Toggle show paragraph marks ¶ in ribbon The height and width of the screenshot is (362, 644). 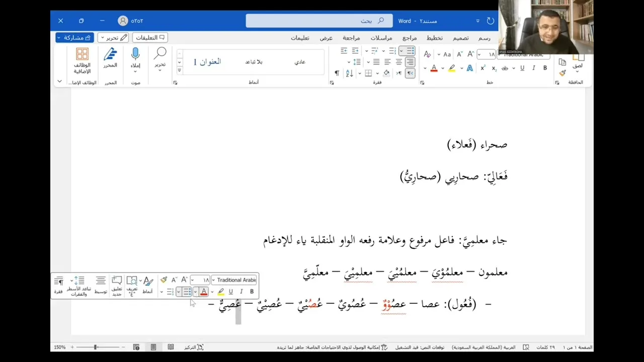click(x=337, y=73)
